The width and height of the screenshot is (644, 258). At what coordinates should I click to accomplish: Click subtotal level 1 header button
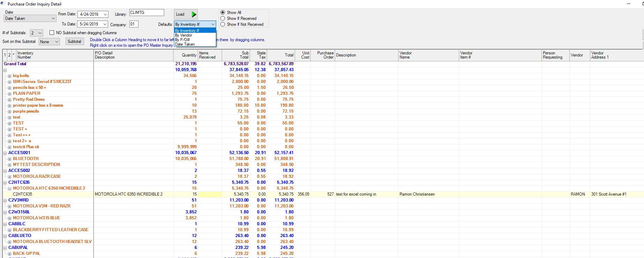tap(5, 55)
